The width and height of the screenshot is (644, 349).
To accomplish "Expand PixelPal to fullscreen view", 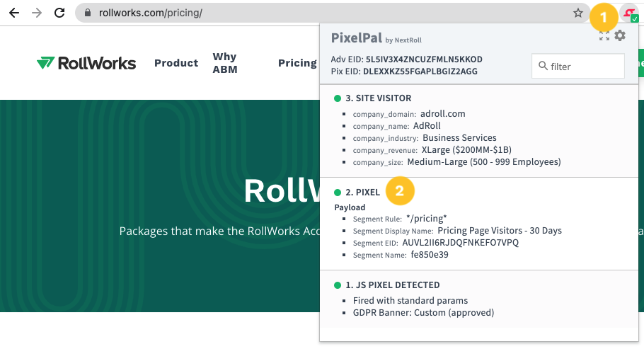I will [x=604, y=36].
